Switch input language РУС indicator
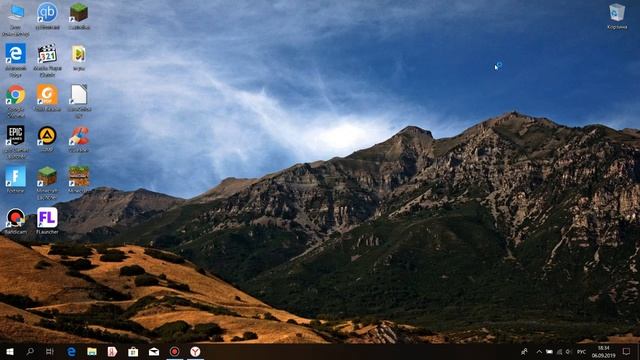 pos(581,351)
